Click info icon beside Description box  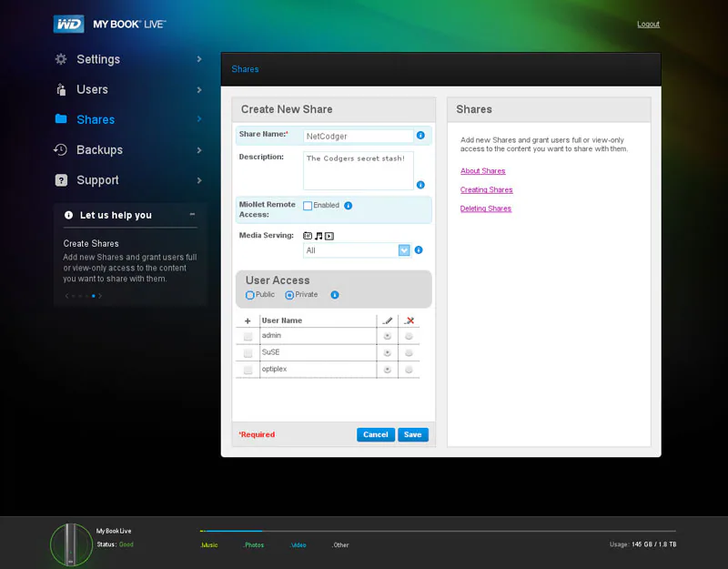pyautogui.click(x=420, y=185)
